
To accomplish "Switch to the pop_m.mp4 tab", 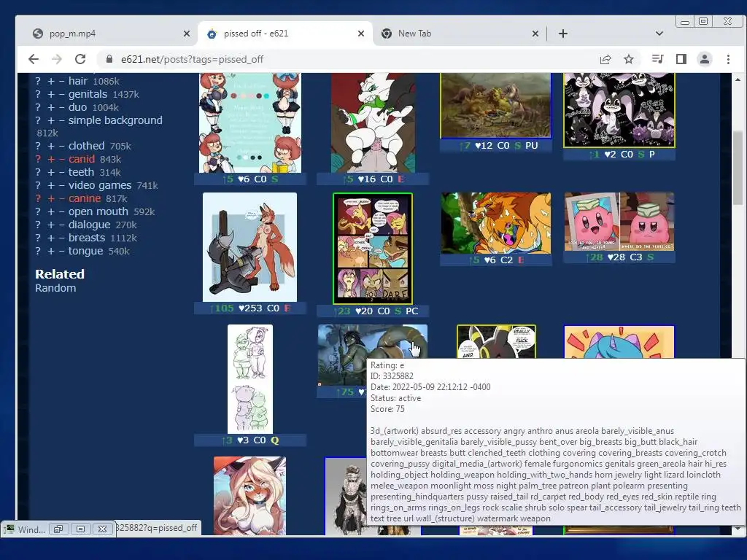I will point(109,34).
